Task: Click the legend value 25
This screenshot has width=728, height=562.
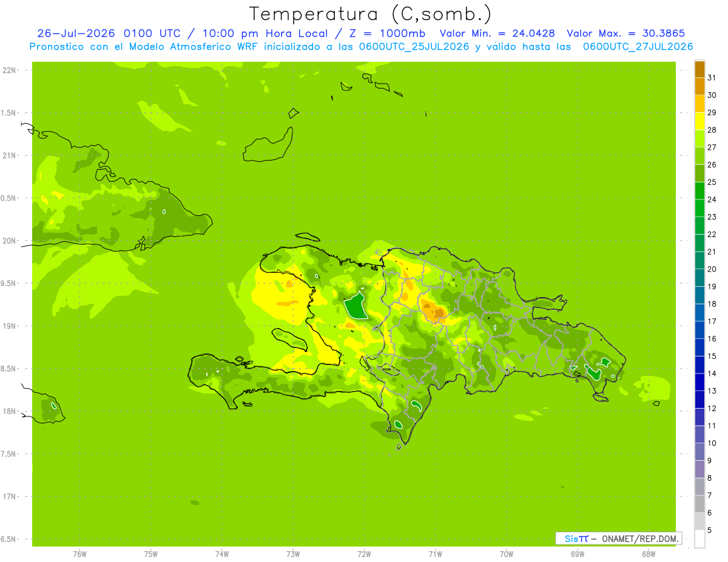Action: 712,182
